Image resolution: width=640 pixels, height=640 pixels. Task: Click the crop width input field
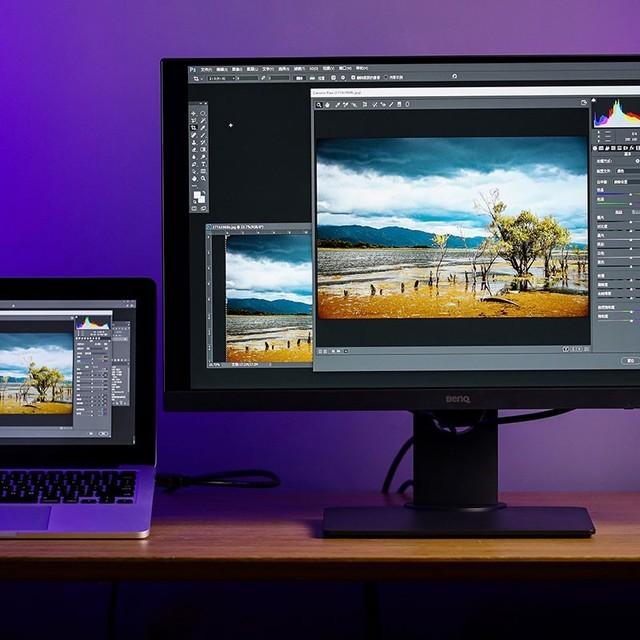pos(247,78)
